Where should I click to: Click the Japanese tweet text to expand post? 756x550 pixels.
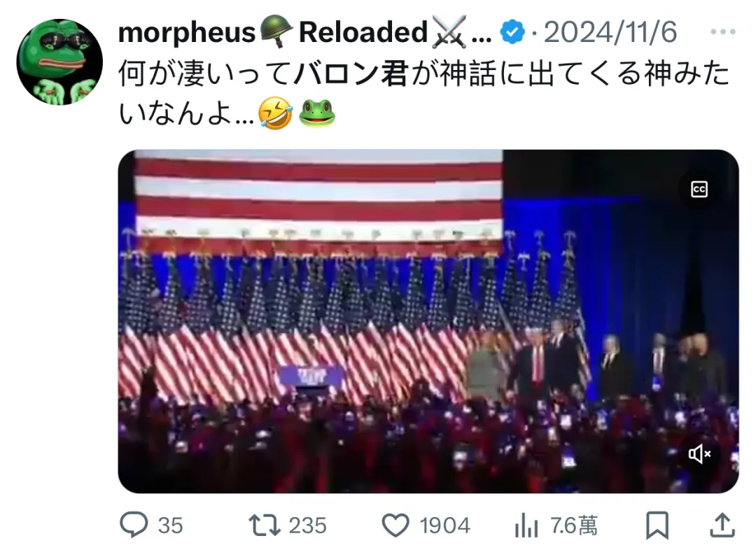click(423, 94)
